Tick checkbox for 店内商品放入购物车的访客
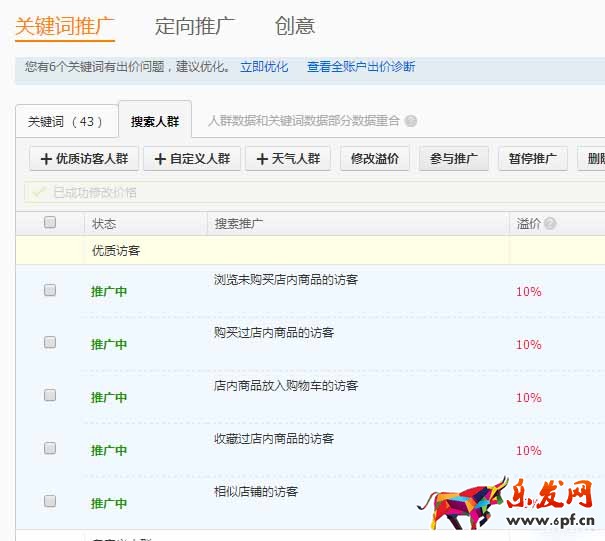This screenshot has height=541, width=605. coord(50,395)
